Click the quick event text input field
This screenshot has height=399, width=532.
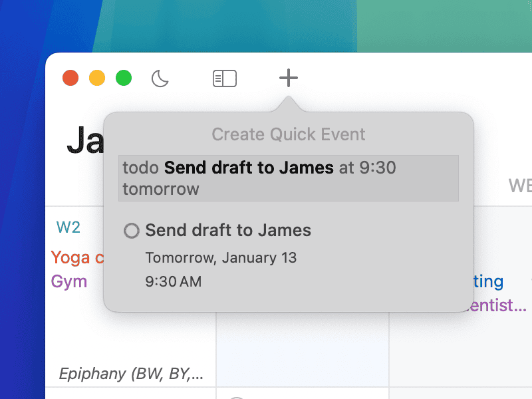tap(289, 178)
